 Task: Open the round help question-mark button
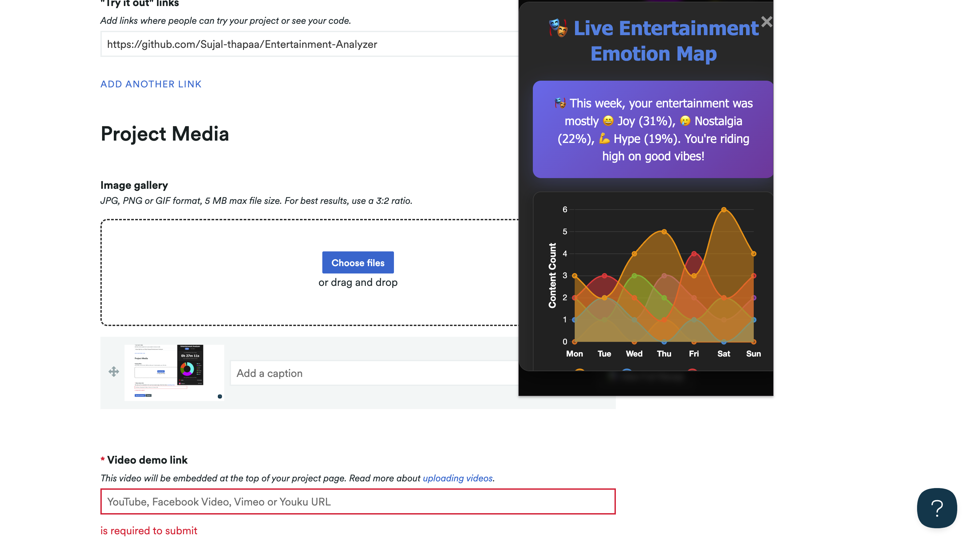[x=936, y=508]
